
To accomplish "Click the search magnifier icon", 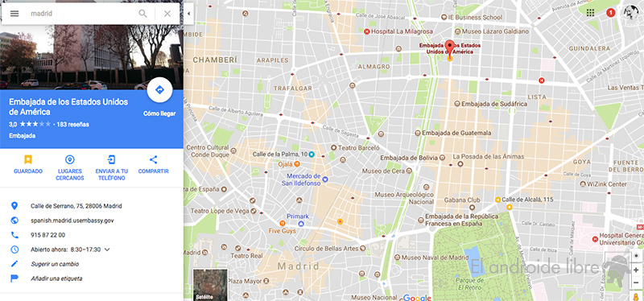I will coord(142,14).
